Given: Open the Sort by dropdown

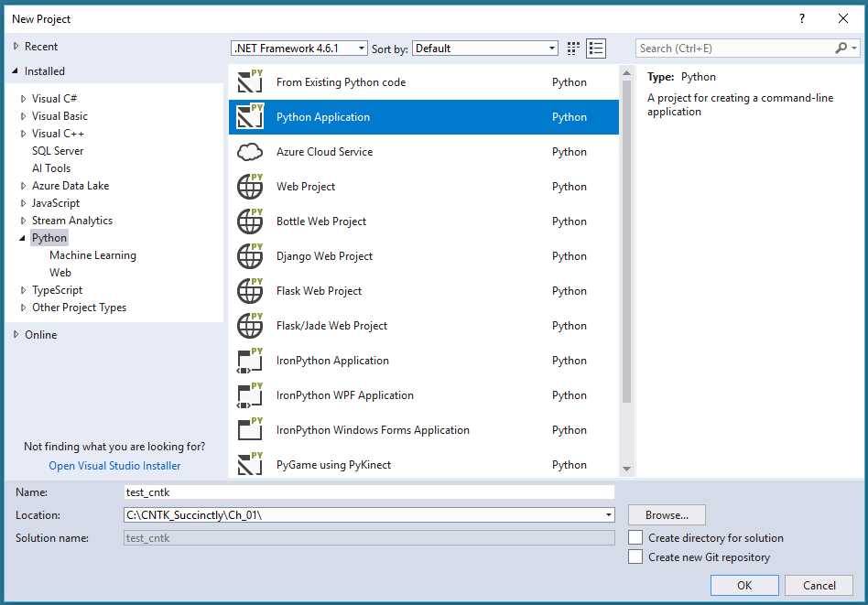Looking at the screenshot, I should (x=552, y=48).
